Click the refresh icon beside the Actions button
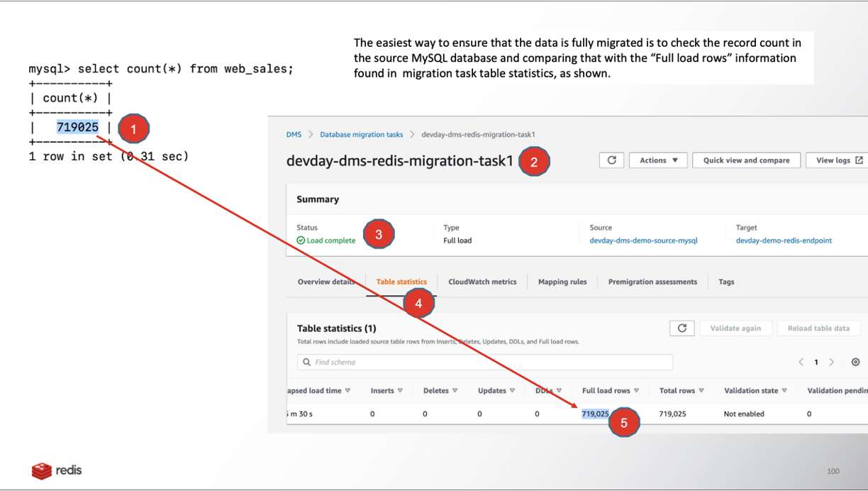The image size is (868, 491). [611, 160]
